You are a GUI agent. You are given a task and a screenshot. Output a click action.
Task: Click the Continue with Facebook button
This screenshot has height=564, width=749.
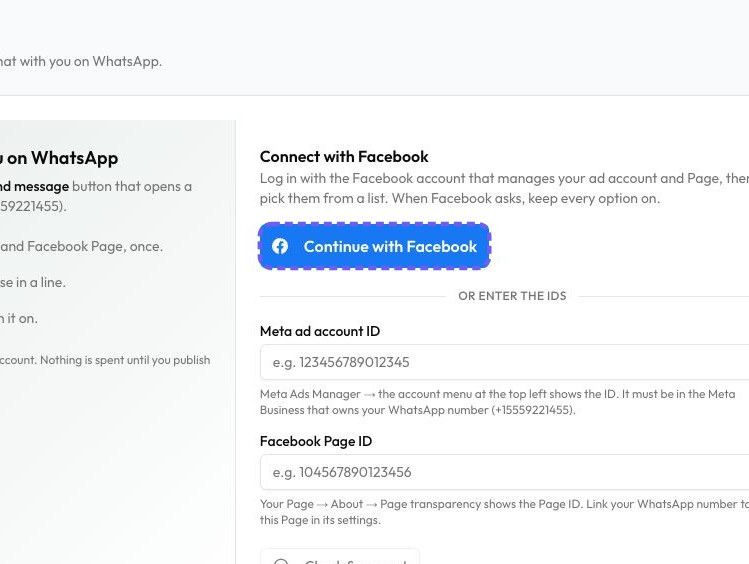click(x=374, y=246)
